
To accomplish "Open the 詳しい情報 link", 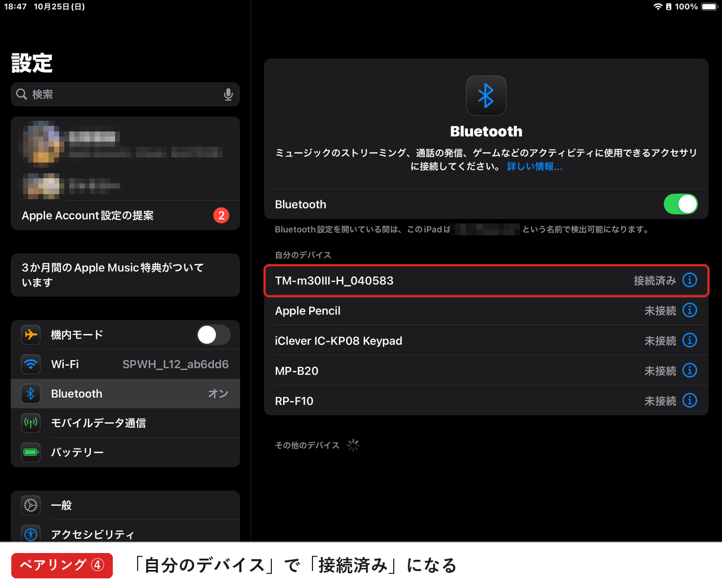I will [534, 166].
